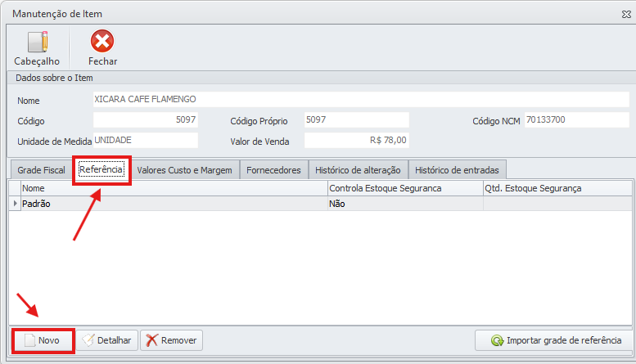The image size is (636, 364).
Task: Click the Nome field with XICARA CAFE FLAMENGO
Action: 360,100
